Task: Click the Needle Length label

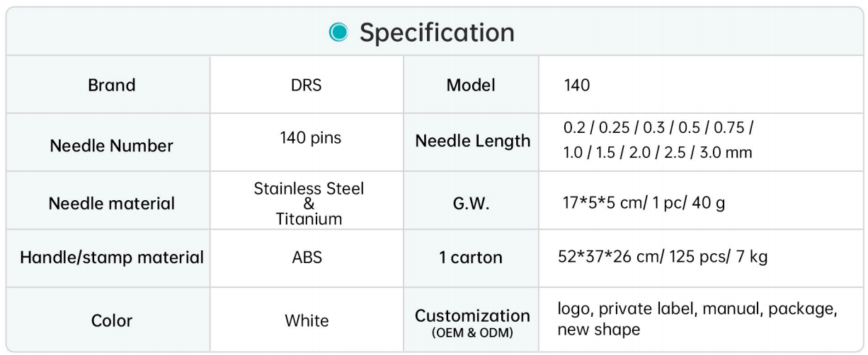Action: click(x=472, y=141)
